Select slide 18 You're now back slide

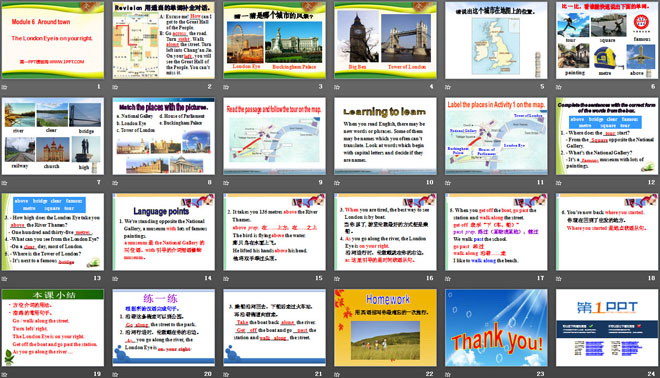tap(607, 232)
